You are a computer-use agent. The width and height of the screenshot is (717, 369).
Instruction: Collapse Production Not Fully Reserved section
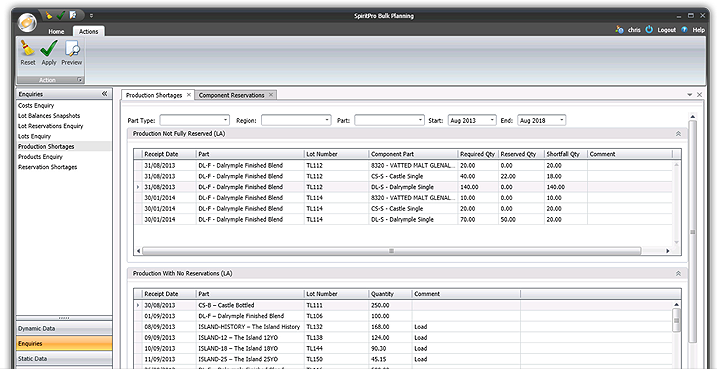coord(678,134)
